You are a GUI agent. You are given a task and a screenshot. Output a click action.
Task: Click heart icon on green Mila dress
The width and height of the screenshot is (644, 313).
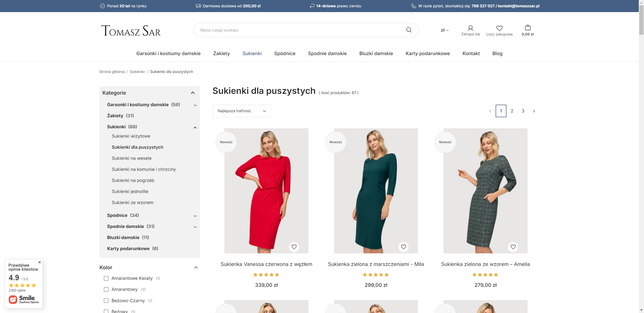[x=404, y=247]
